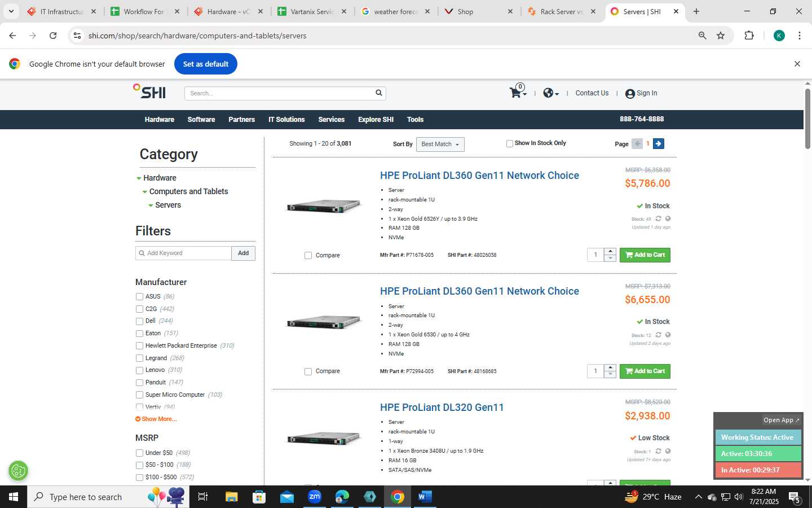Screen dimensions: 812x508
Task: Bookmark this page with the star icon
Action: coord(721,36)
